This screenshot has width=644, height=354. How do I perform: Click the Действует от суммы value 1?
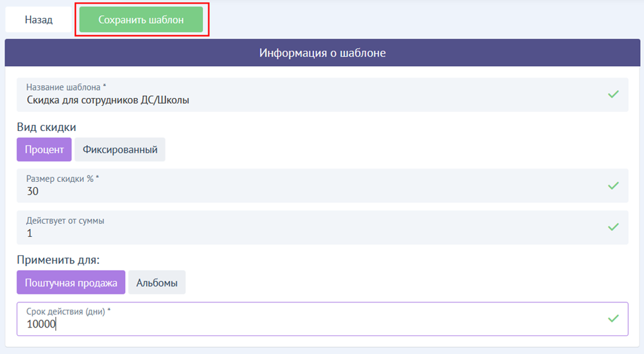coord(30,233)
